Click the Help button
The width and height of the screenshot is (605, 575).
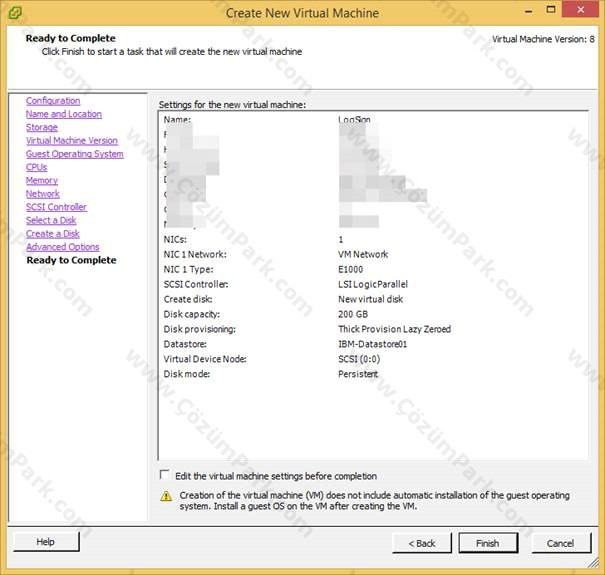[46, 542]
